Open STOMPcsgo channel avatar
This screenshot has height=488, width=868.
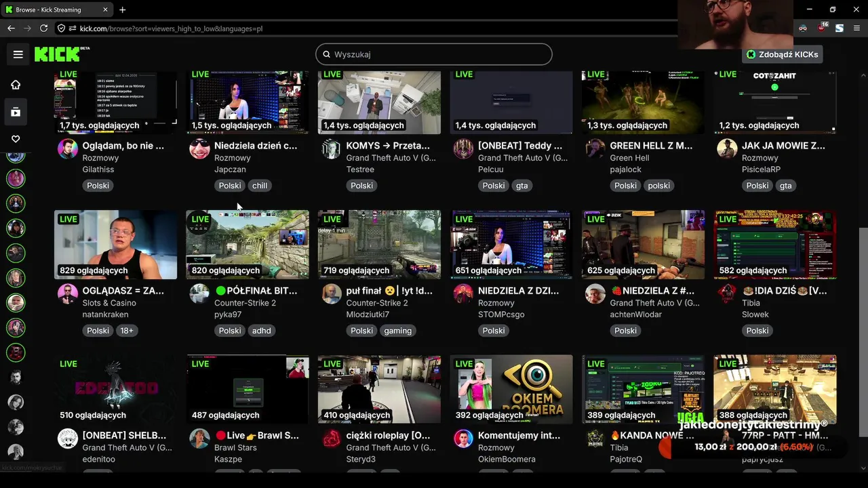pyautogui.click(x=463, y=293)
